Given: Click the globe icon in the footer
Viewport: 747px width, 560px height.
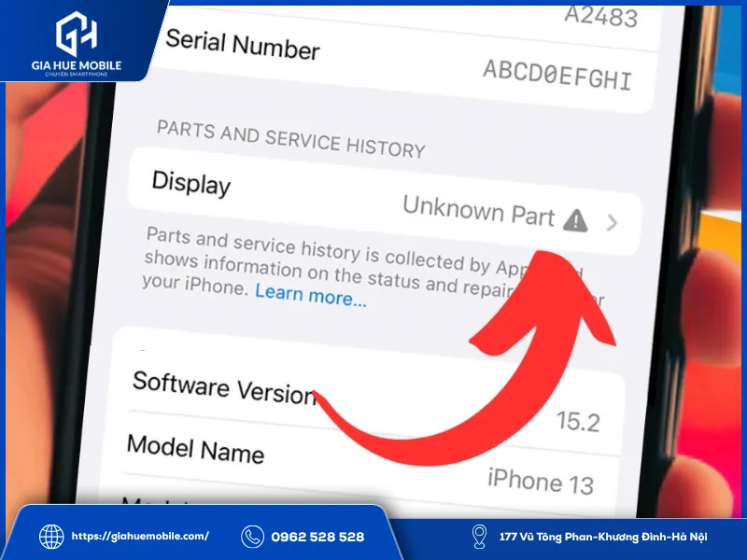Looking at the screenshot, I should pyautogui.click(x=51, y=537).
